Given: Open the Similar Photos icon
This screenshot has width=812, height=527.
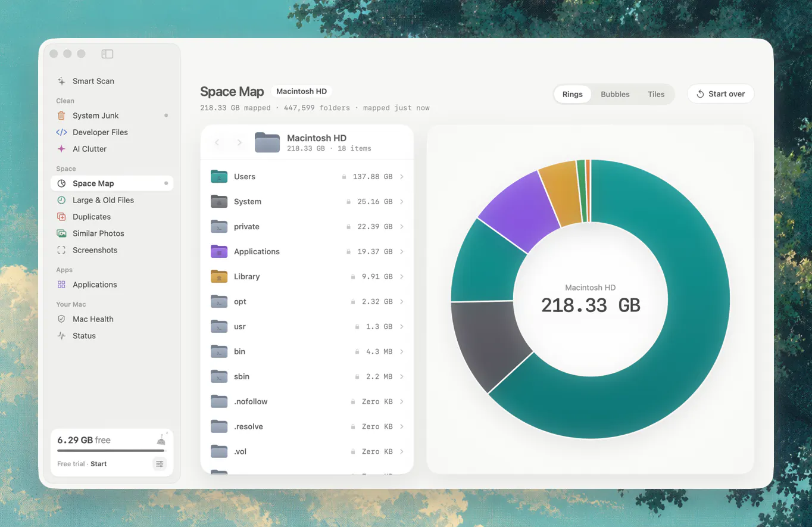Looking at the screenshot, I should pyautogui.click(x=61, y=233).
